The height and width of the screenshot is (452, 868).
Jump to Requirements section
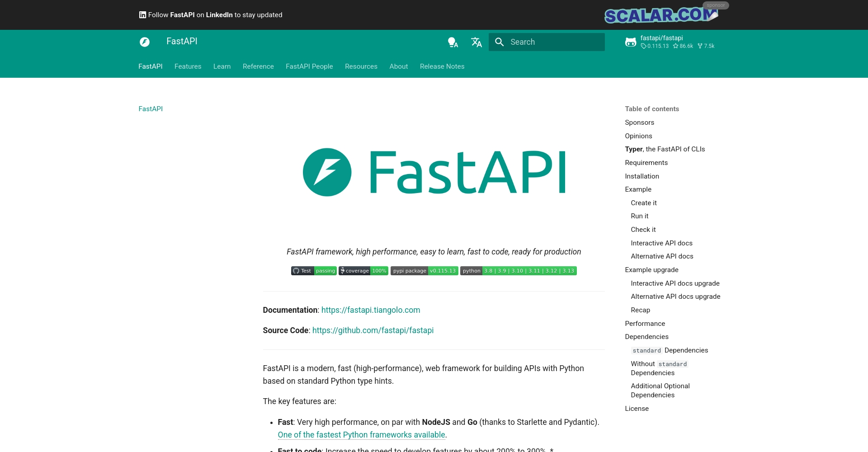click(x=646, y=163)
